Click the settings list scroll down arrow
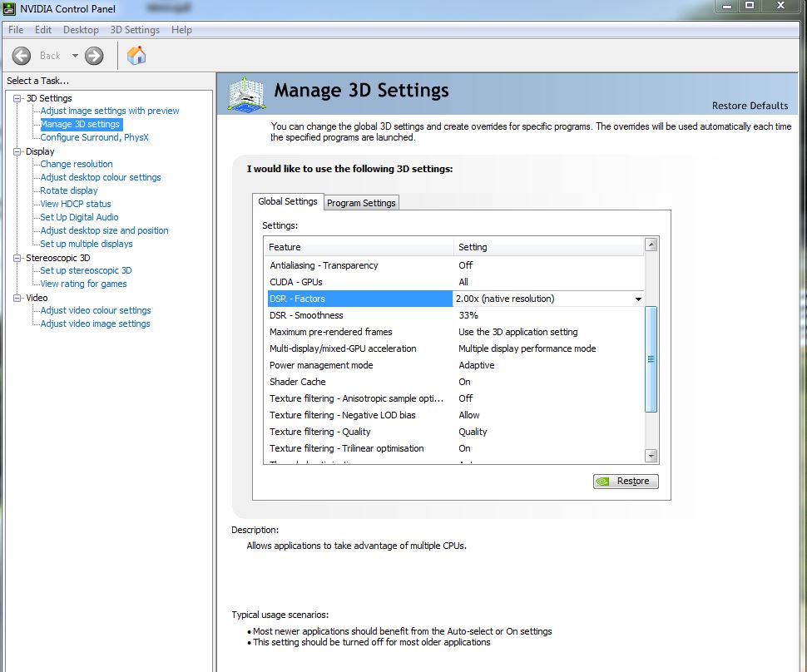 (651, 456)
